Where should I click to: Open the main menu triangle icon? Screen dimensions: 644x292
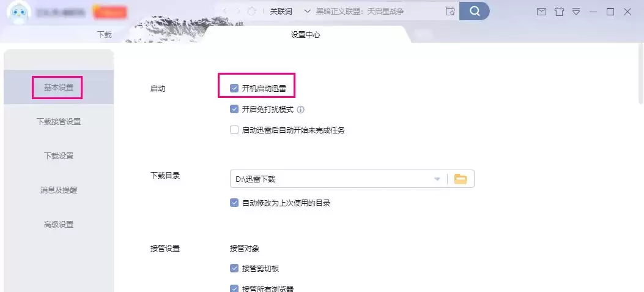(576, 12)
